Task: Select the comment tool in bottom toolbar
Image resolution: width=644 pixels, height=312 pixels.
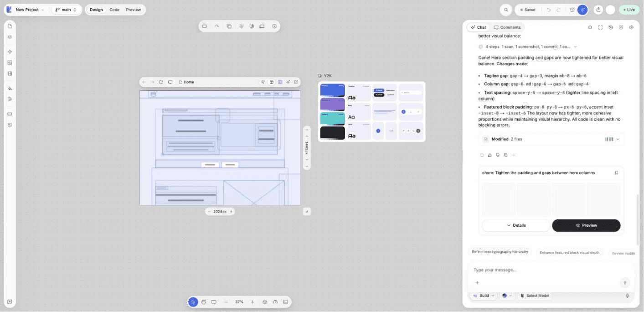Action: coord(213,302)
